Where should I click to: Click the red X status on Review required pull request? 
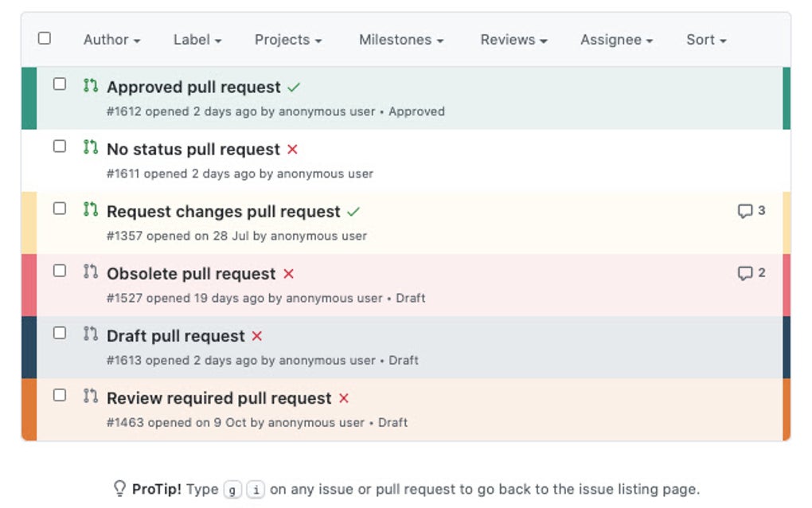pos(343,397)
